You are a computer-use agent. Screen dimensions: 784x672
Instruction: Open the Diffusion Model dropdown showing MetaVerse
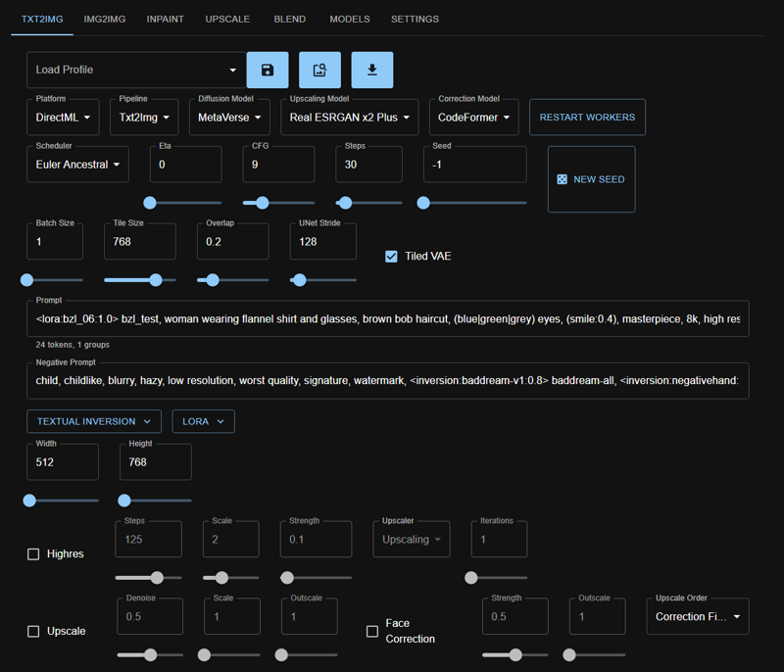tap(229, 118)
